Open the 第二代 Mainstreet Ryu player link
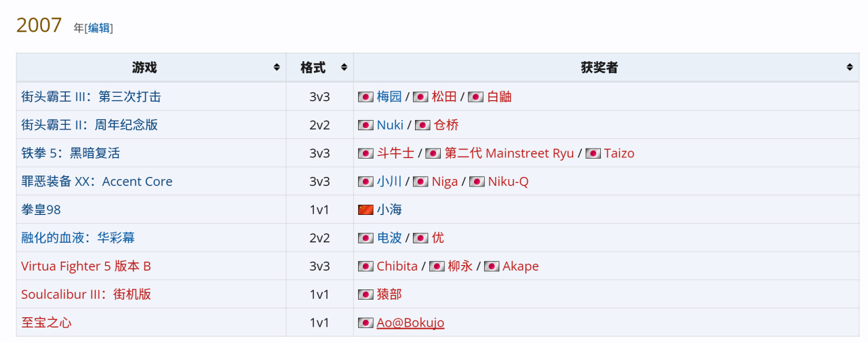Viewport: 868px width, 343px height. tap(509, 153)
